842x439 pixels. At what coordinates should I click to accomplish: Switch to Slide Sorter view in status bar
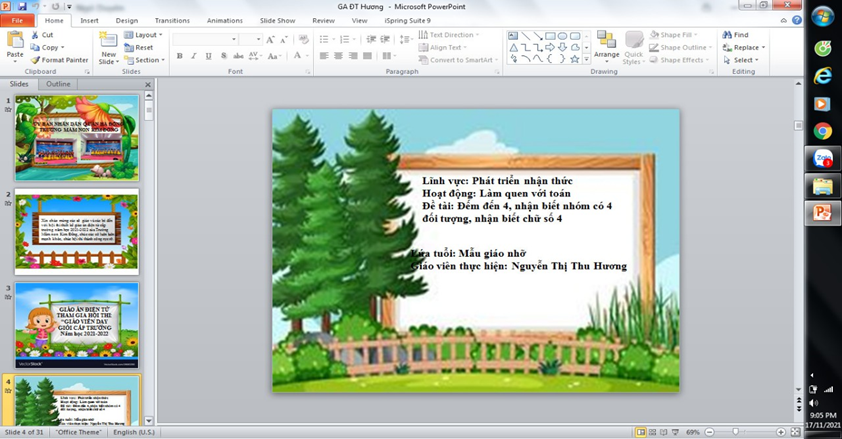coord(652,432)
